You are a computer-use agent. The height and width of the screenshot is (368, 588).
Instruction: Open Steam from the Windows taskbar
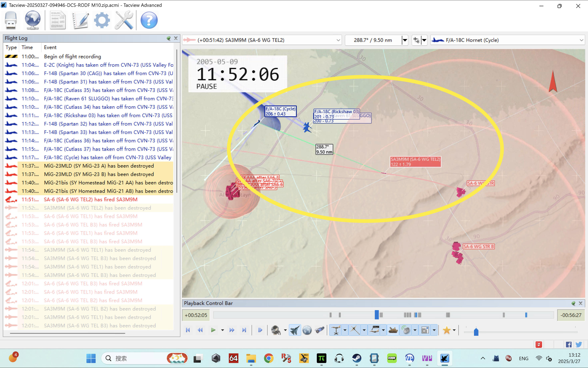coord(357,358)
